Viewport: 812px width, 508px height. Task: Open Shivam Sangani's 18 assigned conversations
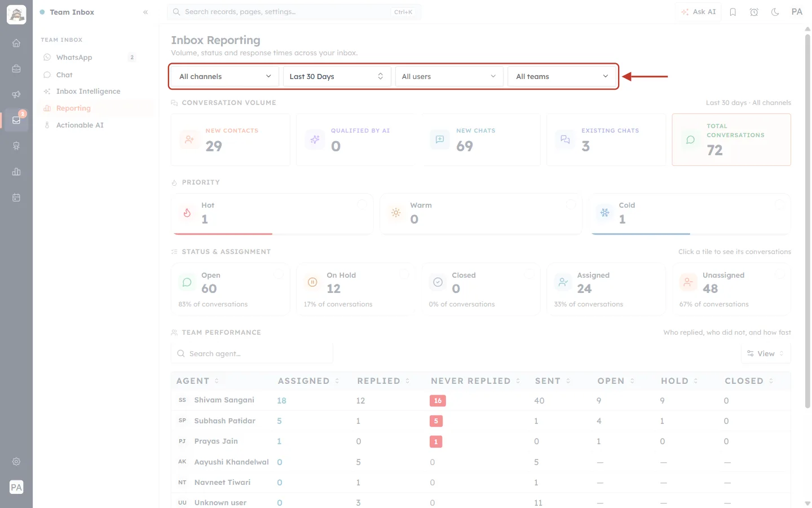(281, 401)
